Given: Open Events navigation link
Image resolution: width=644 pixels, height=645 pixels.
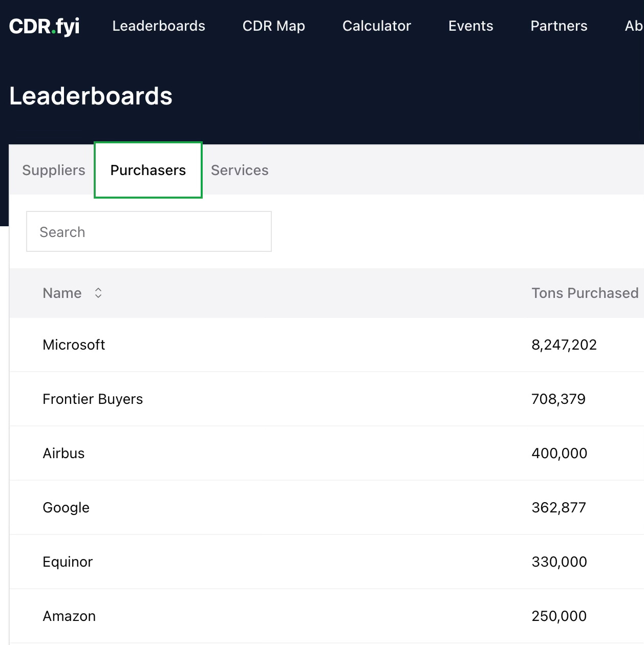Looking at the screenshot, I should 471,26.
